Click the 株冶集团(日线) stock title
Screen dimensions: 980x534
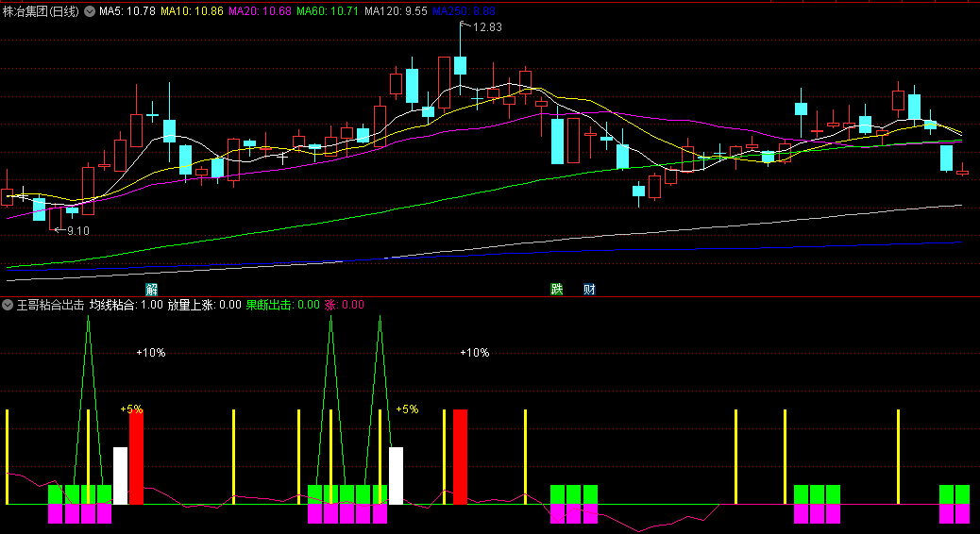(x=41, y=11)
